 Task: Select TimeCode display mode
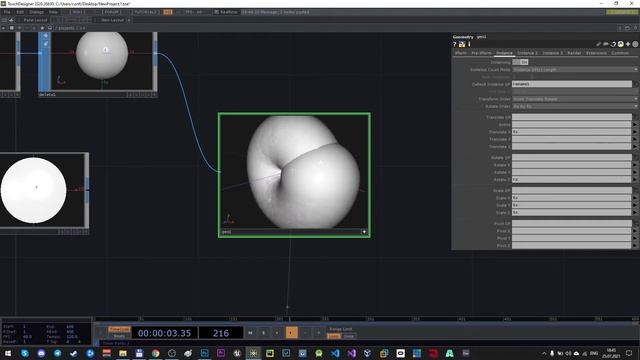[x=119, y=329]
